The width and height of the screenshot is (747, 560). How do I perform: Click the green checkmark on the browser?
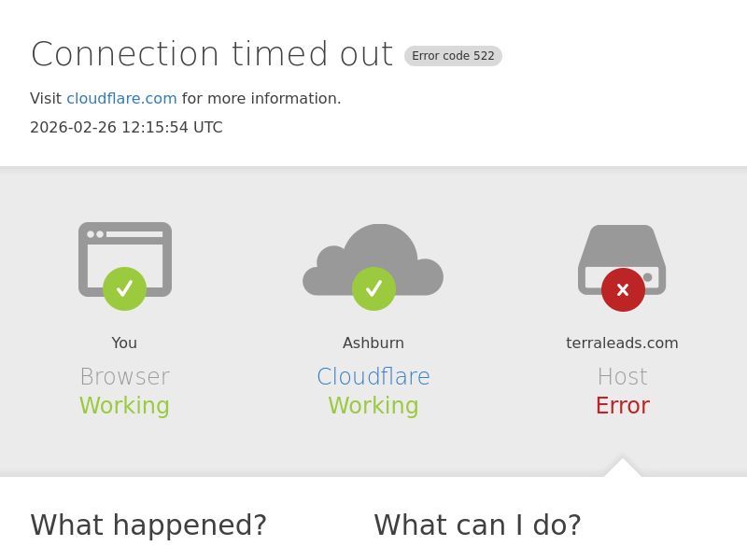[124, 289]
